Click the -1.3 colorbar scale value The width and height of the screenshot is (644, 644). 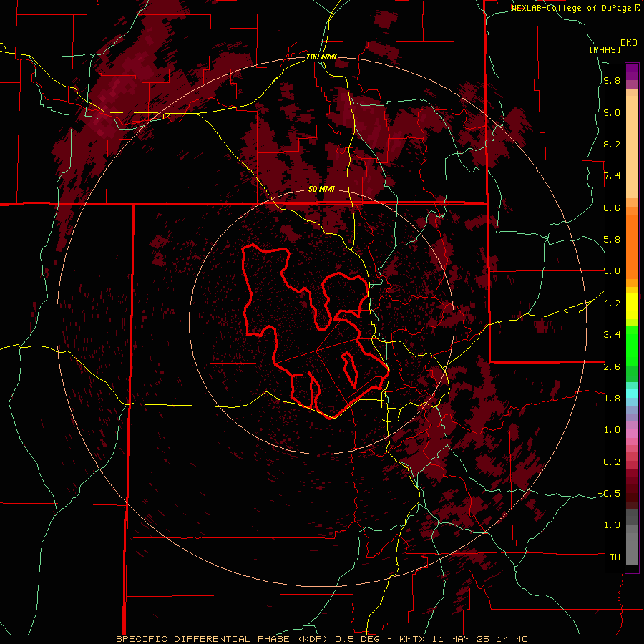pyautogui.click(x=609, y=525)
